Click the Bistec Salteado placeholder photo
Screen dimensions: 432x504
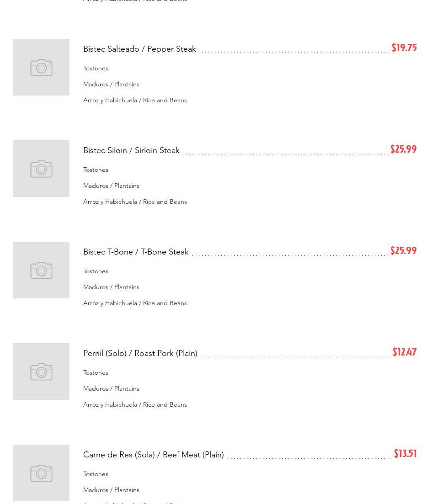(x=41, y=67)
